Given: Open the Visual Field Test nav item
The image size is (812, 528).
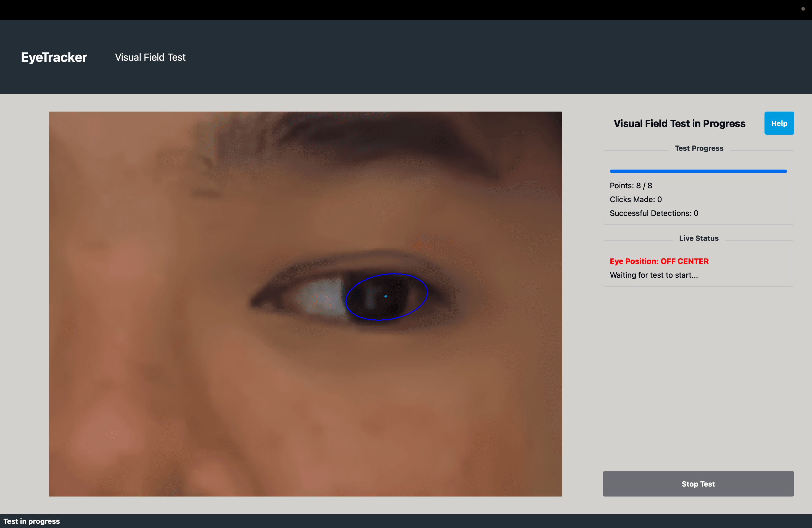Looking at the screenshot, I should point(150,57).
